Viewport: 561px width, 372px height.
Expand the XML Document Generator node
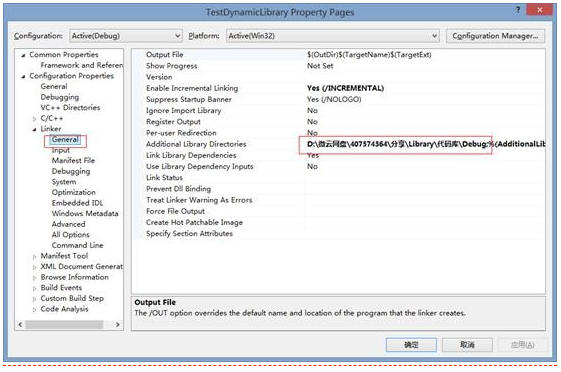(34, 267)
